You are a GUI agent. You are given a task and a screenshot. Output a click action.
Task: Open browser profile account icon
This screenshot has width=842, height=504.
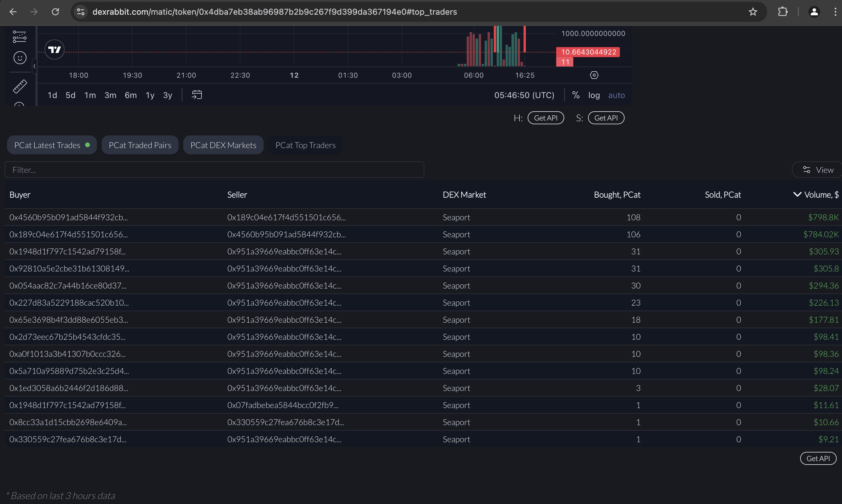[x=814, y=12]
